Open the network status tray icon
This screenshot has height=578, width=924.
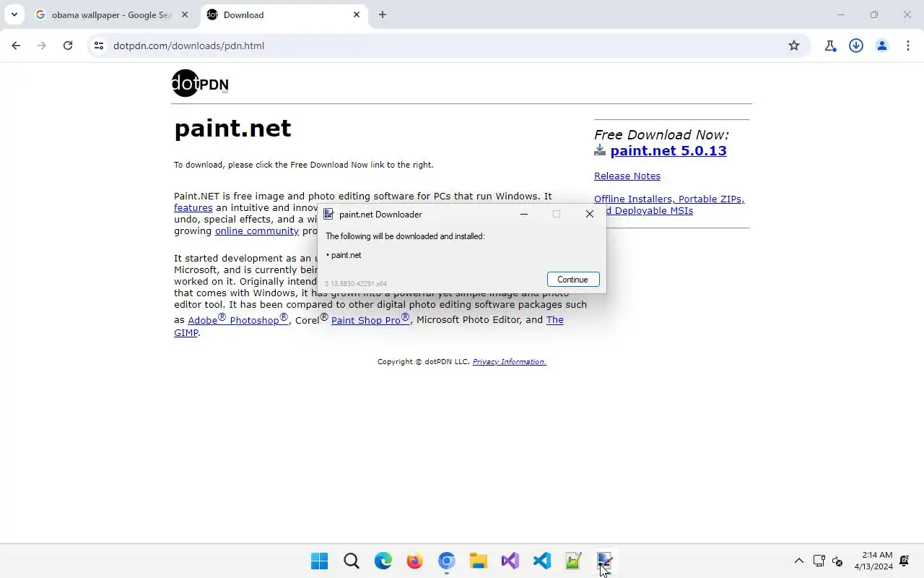point(819,561)
